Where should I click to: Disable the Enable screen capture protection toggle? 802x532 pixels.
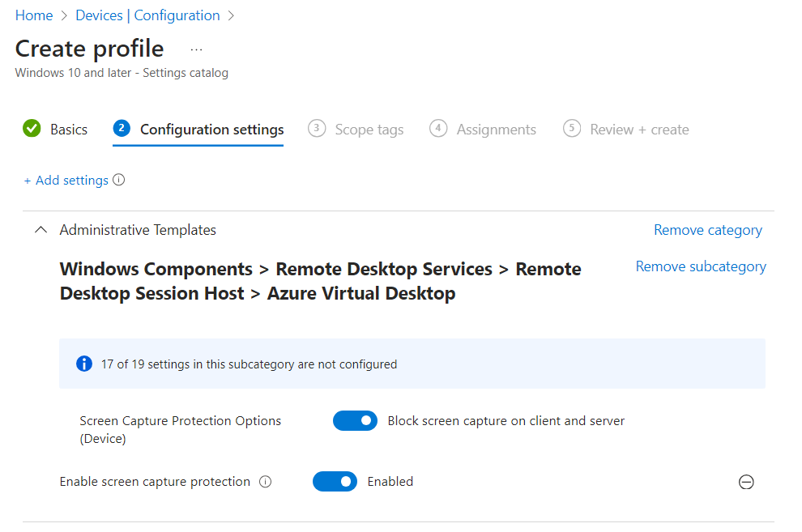pyautogui.click(x=335, y=482)
